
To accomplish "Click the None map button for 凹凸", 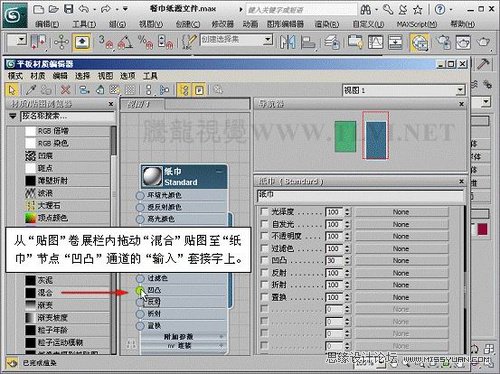I will (401, 260).
